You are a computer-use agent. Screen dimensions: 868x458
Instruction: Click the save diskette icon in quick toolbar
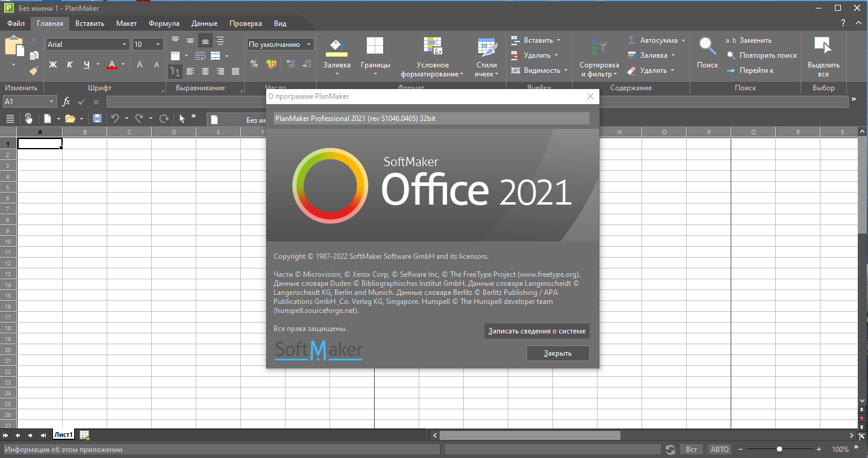97,119
